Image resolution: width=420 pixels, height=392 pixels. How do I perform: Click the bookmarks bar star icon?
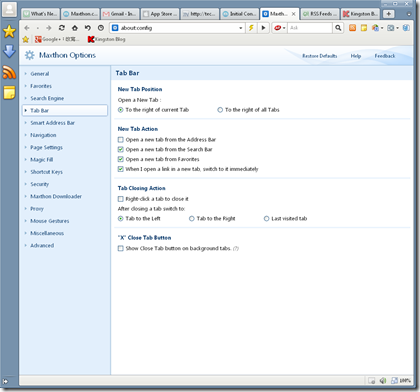(26, 39)
